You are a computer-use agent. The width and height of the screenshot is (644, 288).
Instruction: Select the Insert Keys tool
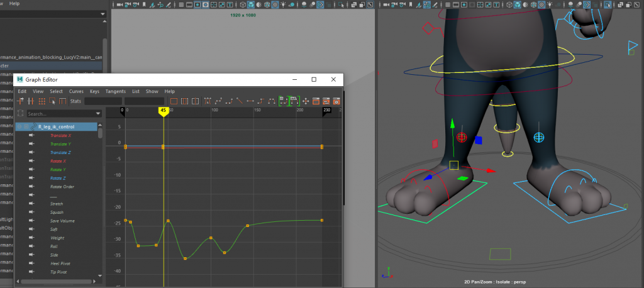(30, 101)
